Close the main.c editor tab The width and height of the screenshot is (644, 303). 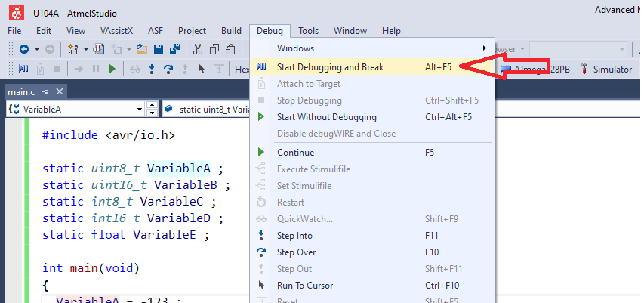pos(60,91)
